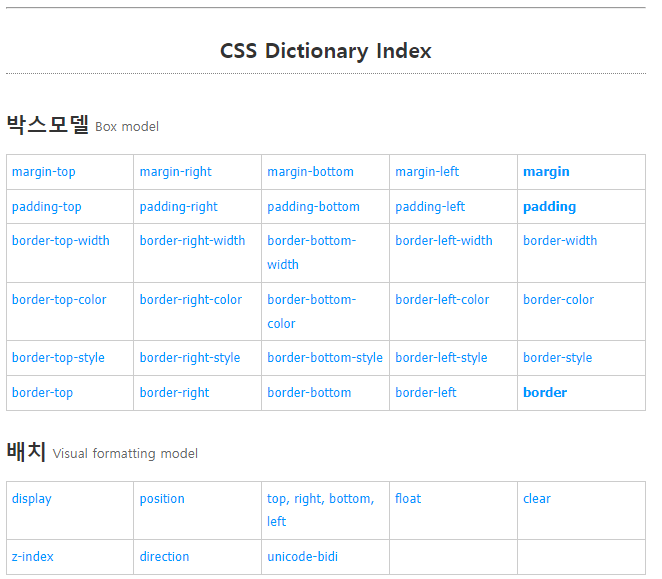Select the border-bottom-color link
This screenshot has height=579, width=662.
click(x=312, y=312)
